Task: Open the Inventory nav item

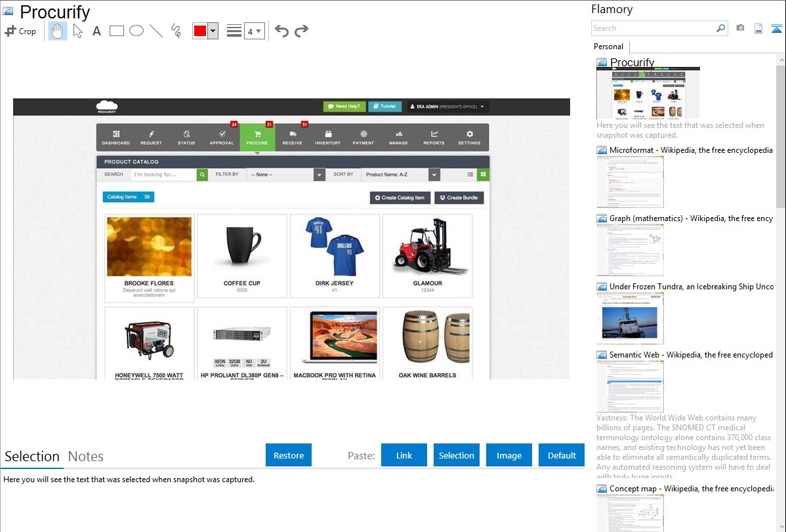Action: (328, 137)
